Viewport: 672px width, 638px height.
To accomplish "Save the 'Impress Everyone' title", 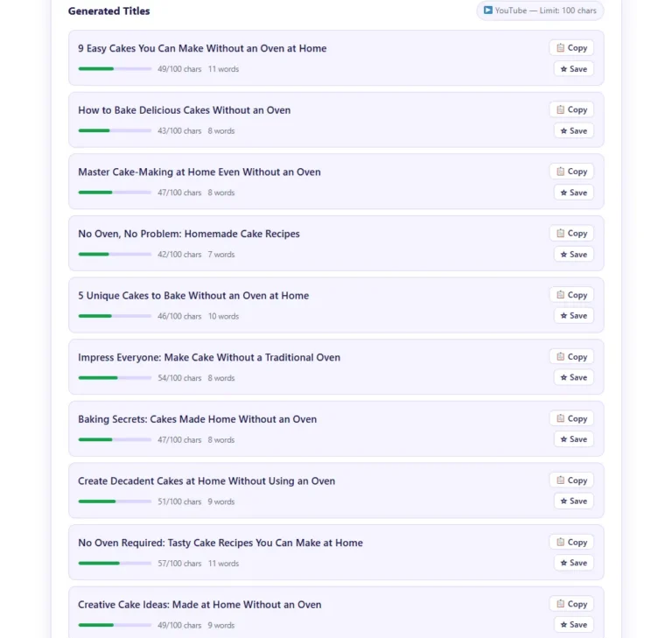I will (573, 378).
